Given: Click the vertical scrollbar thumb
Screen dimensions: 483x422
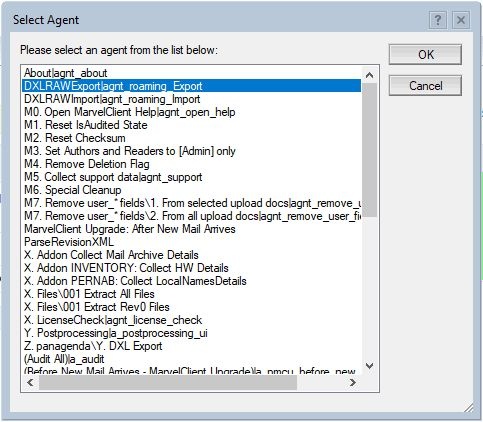Looking at the screenshot, I should click(369, 150).
